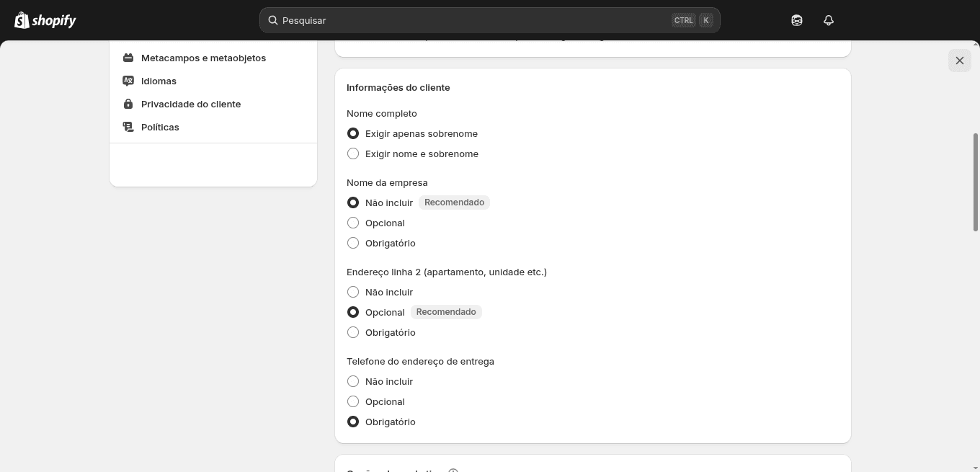This screenshot has width=980, height=472.
Task: Set Telefone do endereço to Opcional
Action: pos(353,401)
